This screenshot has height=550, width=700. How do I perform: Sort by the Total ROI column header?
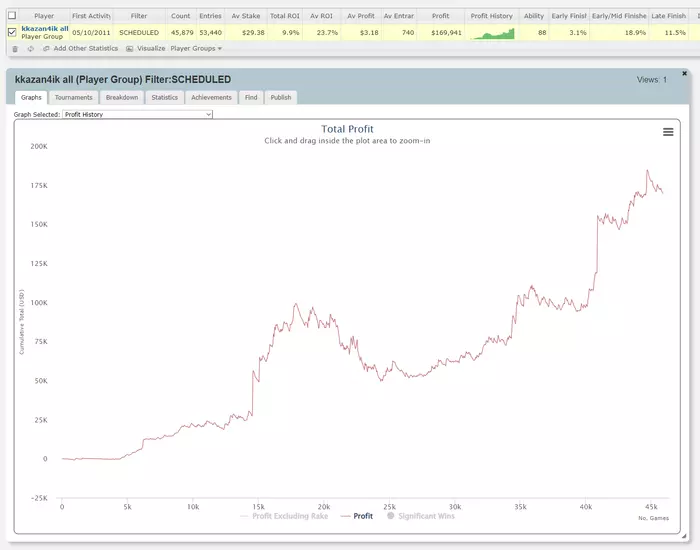click(284, 16)
